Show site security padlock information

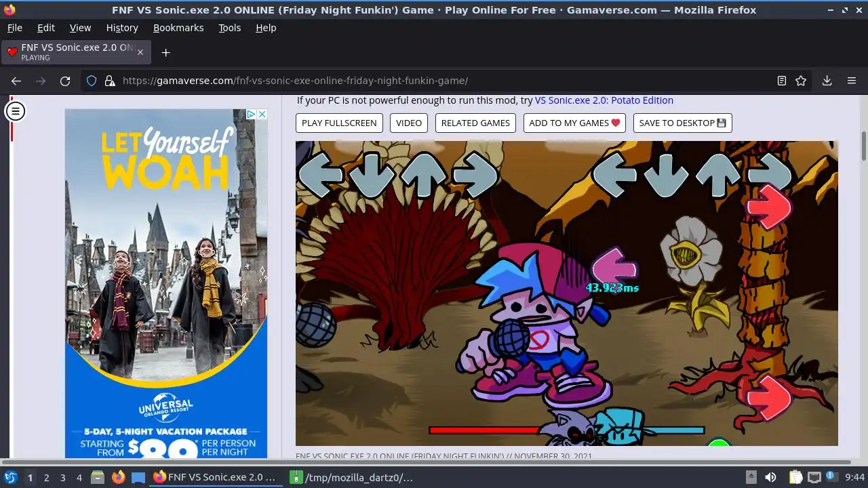pos(110,81)
